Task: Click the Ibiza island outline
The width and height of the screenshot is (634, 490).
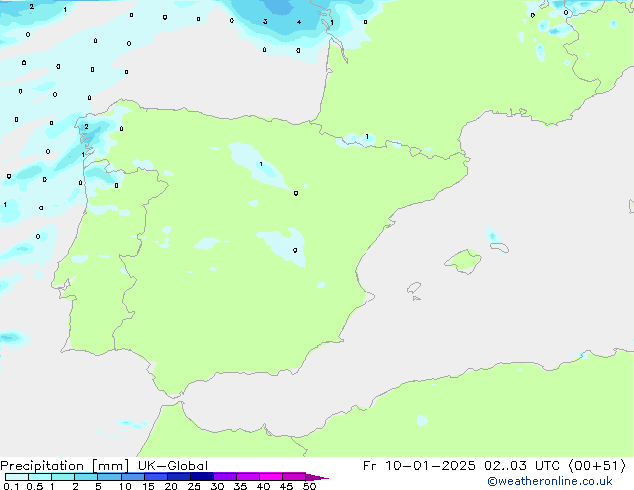Action: 414,288
